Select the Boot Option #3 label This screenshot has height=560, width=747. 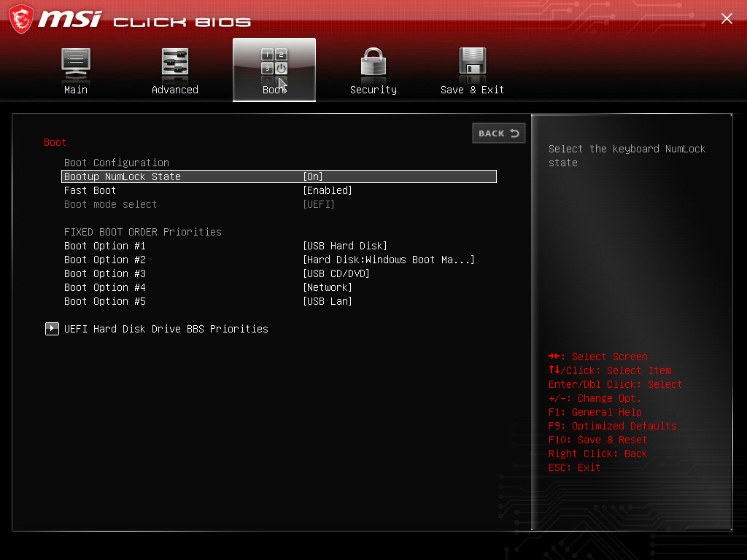(105, 273)
